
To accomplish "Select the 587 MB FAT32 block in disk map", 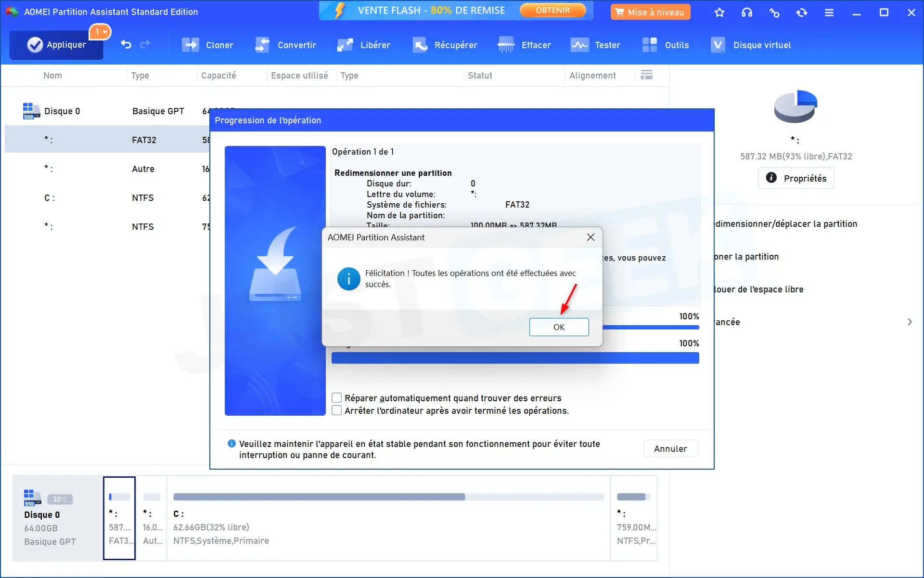I will 119,518.
